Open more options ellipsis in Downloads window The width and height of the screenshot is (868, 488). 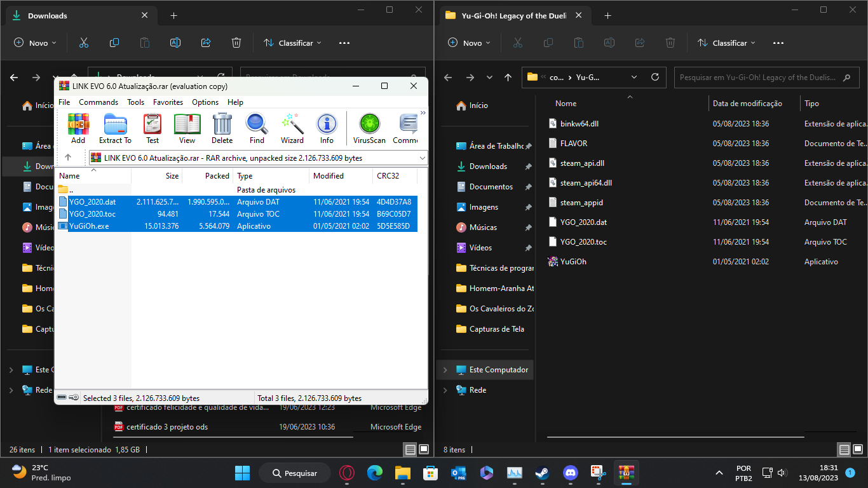(344, 43)
